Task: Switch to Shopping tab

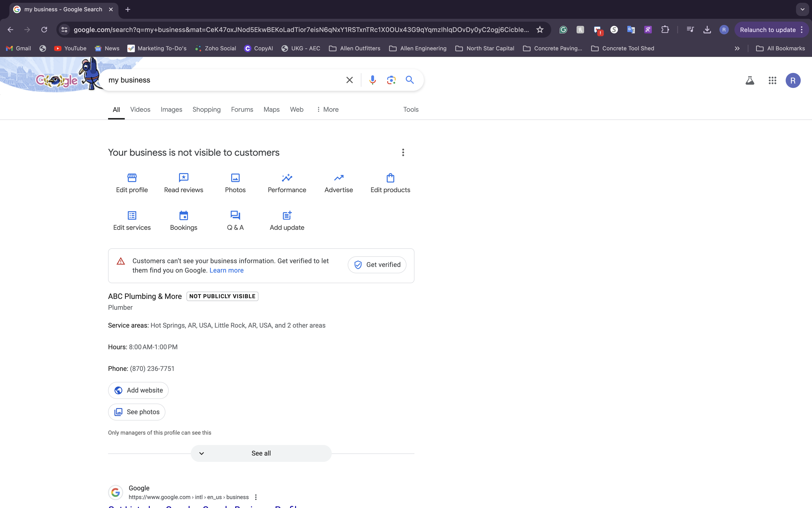Action: (206, 110)
